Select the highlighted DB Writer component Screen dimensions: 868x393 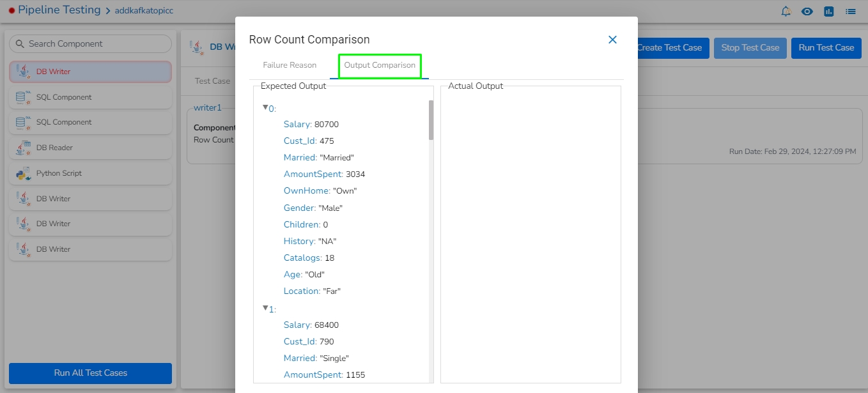pyautogui.click(x=90, y=72)
